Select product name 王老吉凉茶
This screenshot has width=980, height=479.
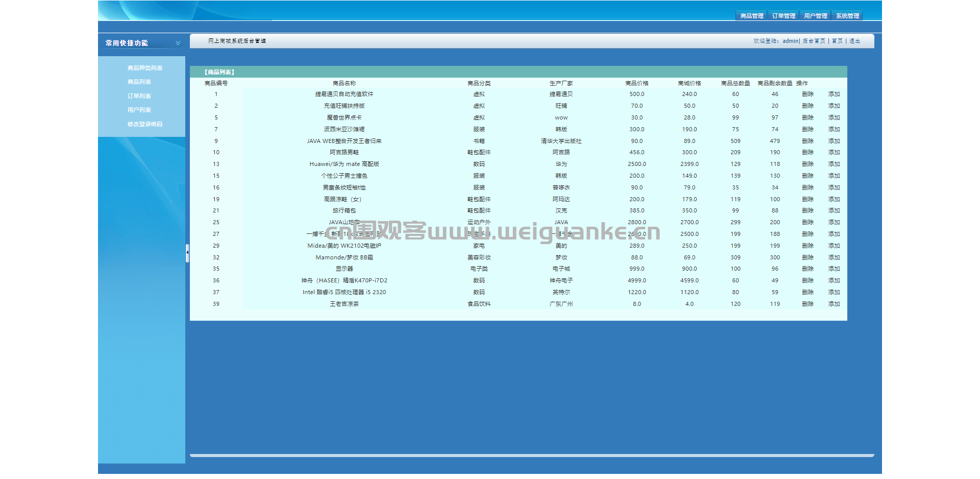click(x=344, y=304)
